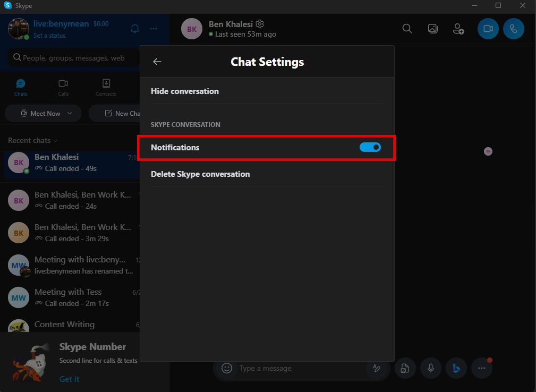The height and width of the screenshot is (392, 536).
Task: Follow the Get it link for Skype Number
Action: click(69, 379)
